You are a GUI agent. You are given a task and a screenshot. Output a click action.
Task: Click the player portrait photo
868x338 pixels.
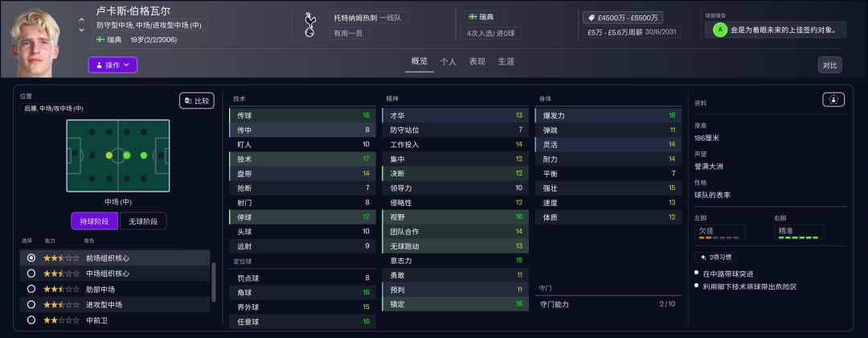click(x=35, y=39)
